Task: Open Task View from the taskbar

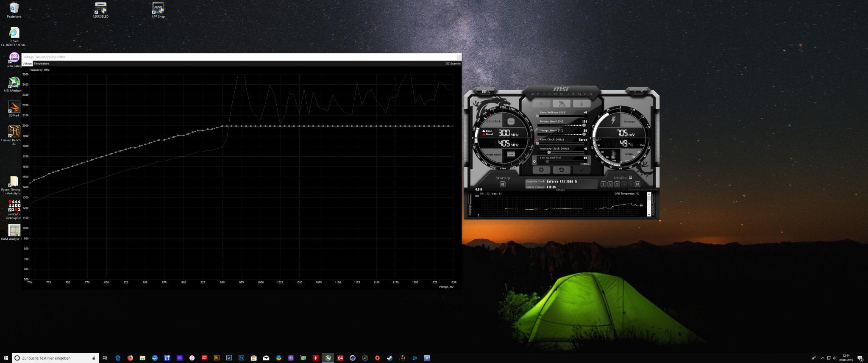Action: [x=105, y=358]
